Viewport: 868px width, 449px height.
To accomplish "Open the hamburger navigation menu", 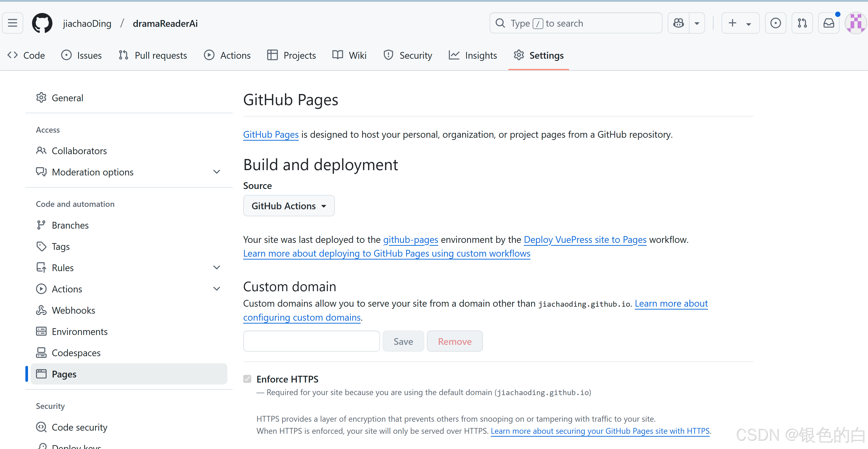I will [x=13, y=23].
